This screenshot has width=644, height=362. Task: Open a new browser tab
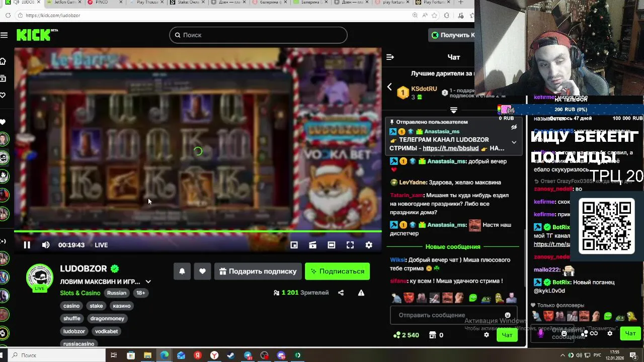point(460,3)
